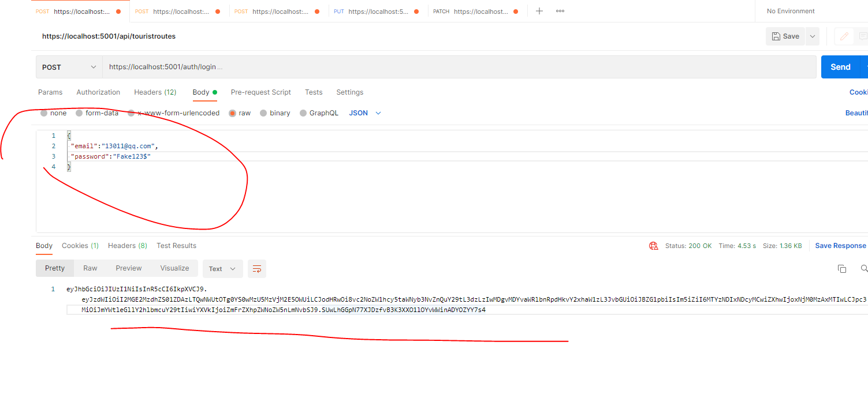This screenshot has width=868, height=413.
Task: Click the Save icon next to the Save label
Action: (776, 36)
